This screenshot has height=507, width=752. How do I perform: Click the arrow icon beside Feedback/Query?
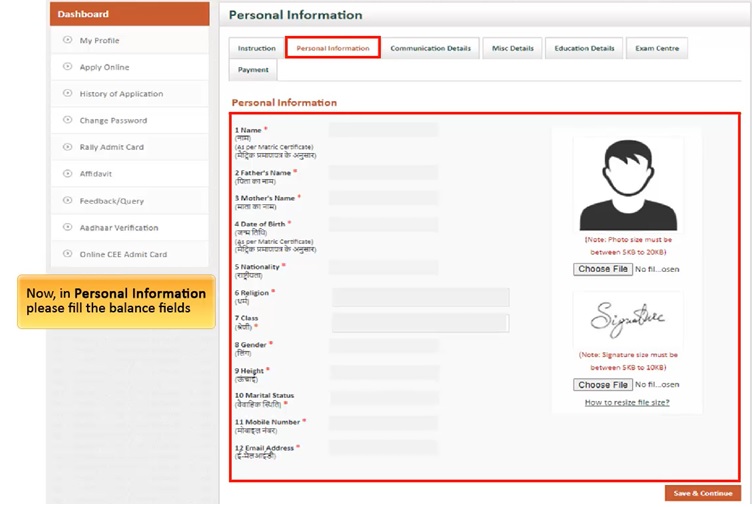67,200
